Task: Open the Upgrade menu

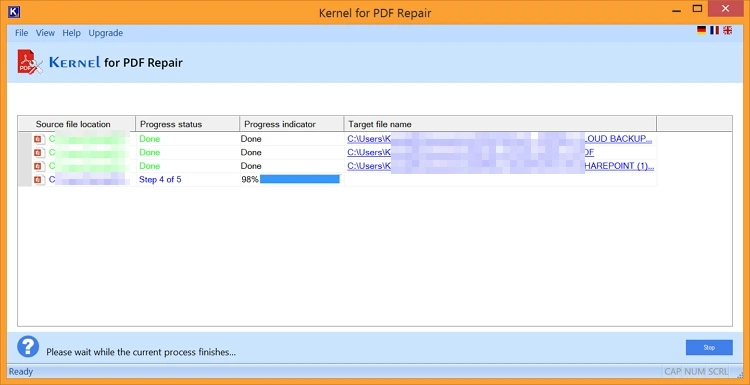Action: 106,33
